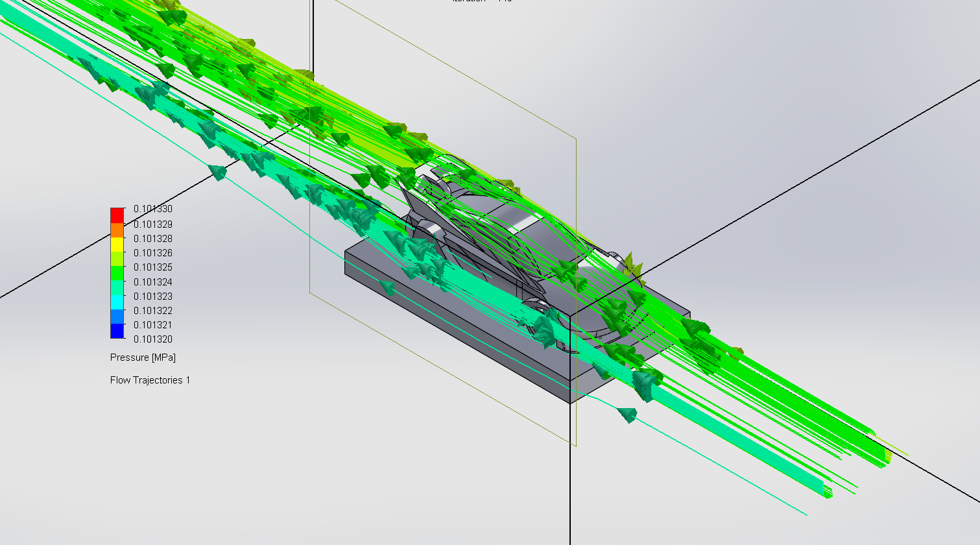This screenshot has width=980, height=545.
Task: Click the "Pressure [MPa]" legend label
Action: pos(143,357)
